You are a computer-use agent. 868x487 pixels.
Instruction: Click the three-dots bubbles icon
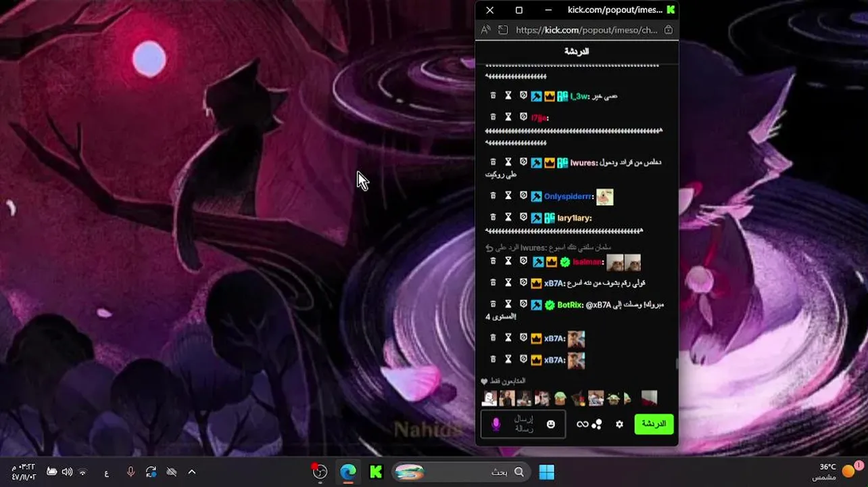point(597,424)
